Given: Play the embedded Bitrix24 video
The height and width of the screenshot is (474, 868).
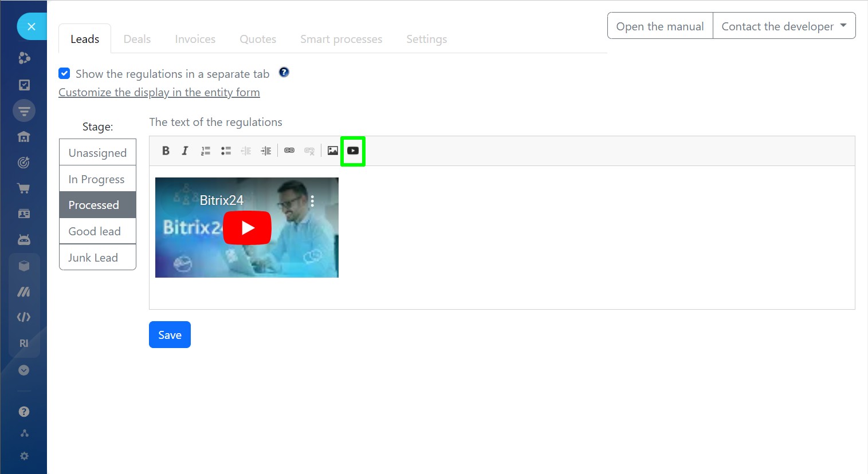Looking at the screenshot, I should click(247, 228).
